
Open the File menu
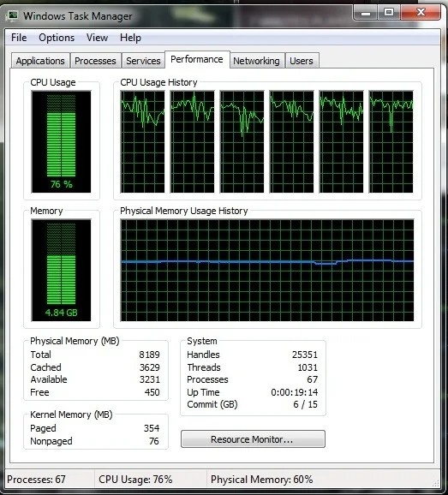click(x=19, y=38)
